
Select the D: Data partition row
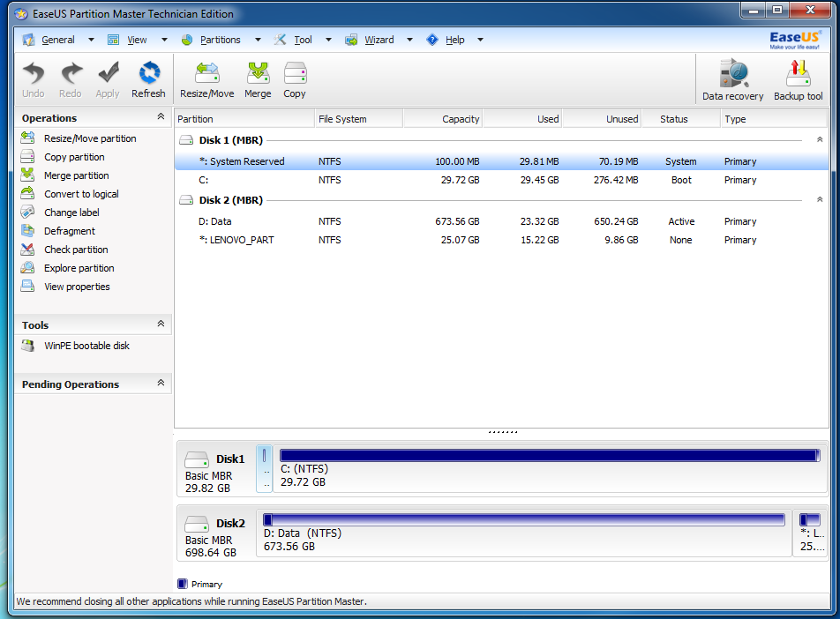click(501, 221)
